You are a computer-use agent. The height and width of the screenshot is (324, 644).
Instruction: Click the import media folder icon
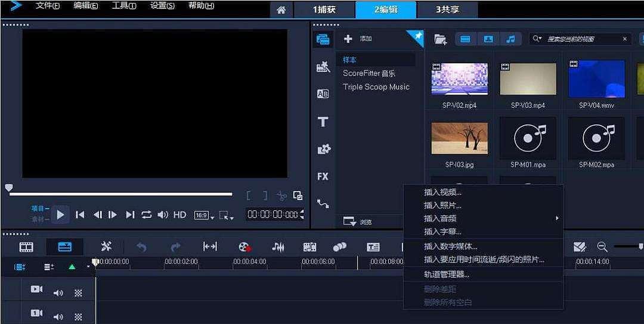pyautogui.click(x=440, y=39)
